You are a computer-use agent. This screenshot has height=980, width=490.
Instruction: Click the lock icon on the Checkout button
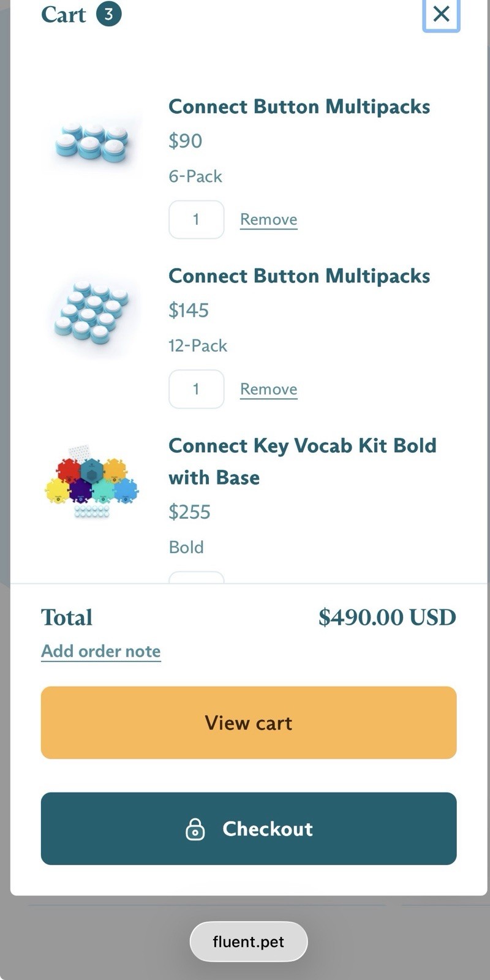[x=195, y=829]
